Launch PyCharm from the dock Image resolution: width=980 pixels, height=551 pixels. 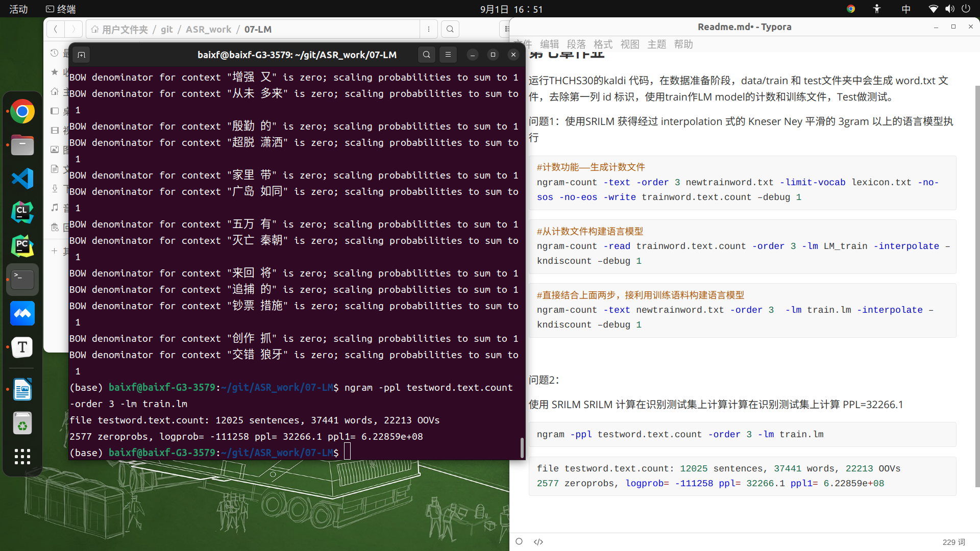click(22, 246)
